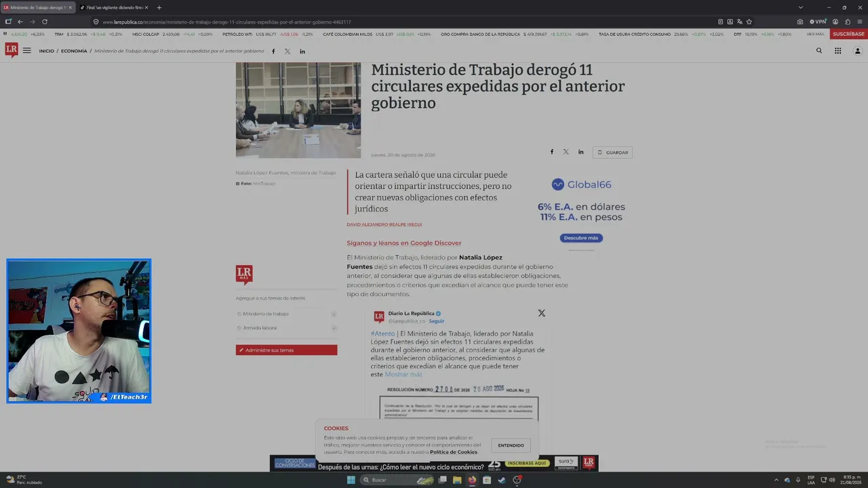Open the resolution document image in tweet
Image resolution: width=868 pixels, height=488 pixels.
[x=458, y=401]
